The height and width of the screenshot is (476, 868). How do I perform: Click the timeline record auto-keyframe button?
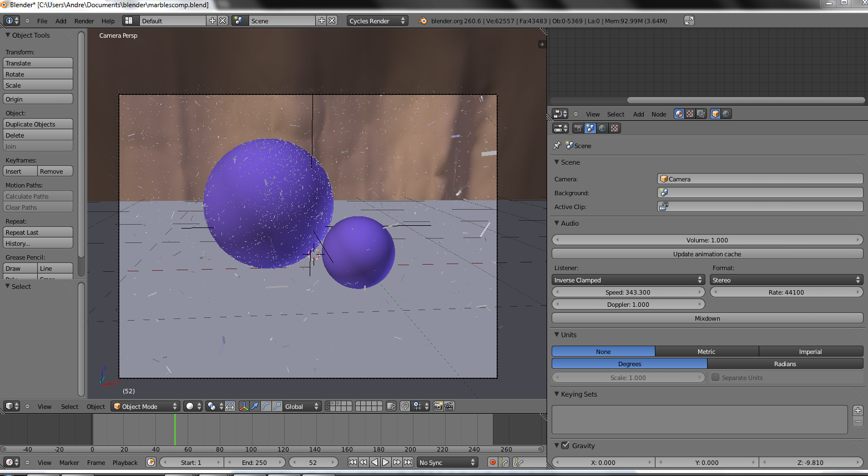point(492,462)
